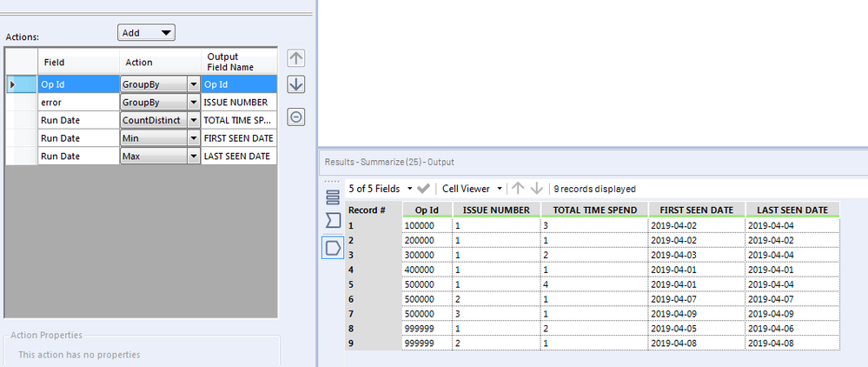Remove selected action with minus button
Image resolution: width=868 pixels, height=367 pixels.
point(296,117)
